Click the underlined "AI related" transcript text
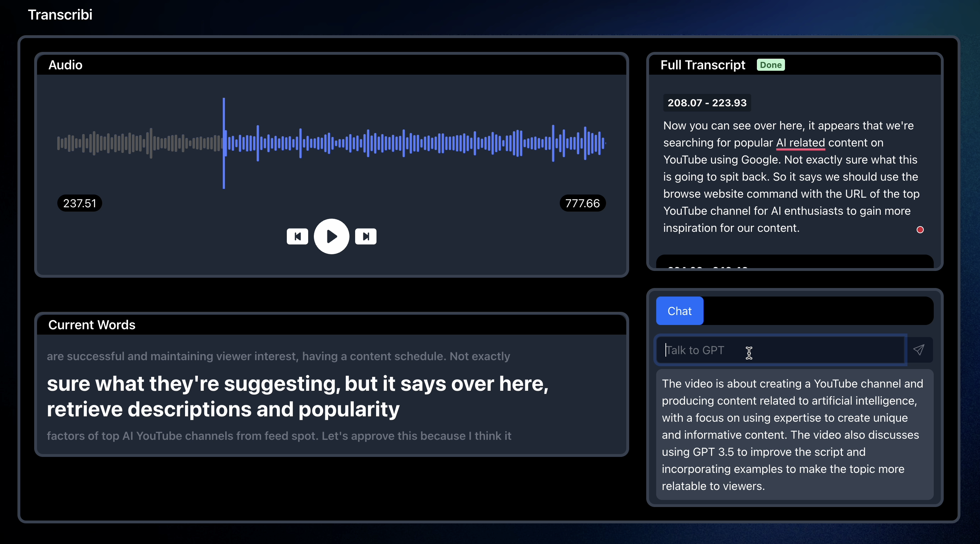Image resolution: width=980 pixels, height=544 pixels. click(x=800, y=143)
